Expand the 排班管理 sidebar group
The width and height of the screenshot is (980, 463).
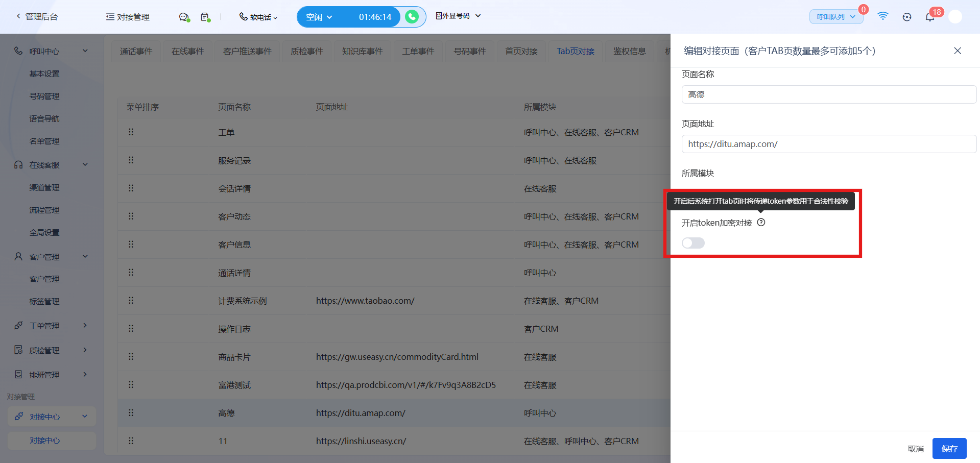tap(85, 374)
